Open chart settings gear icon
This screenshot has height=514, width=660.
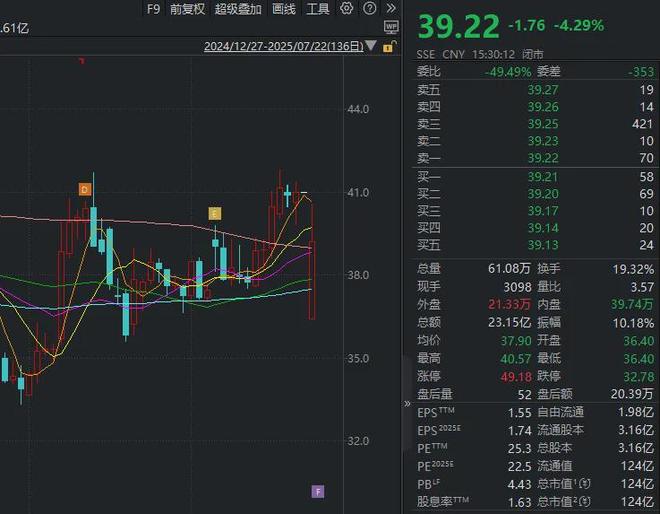[346, 8]
